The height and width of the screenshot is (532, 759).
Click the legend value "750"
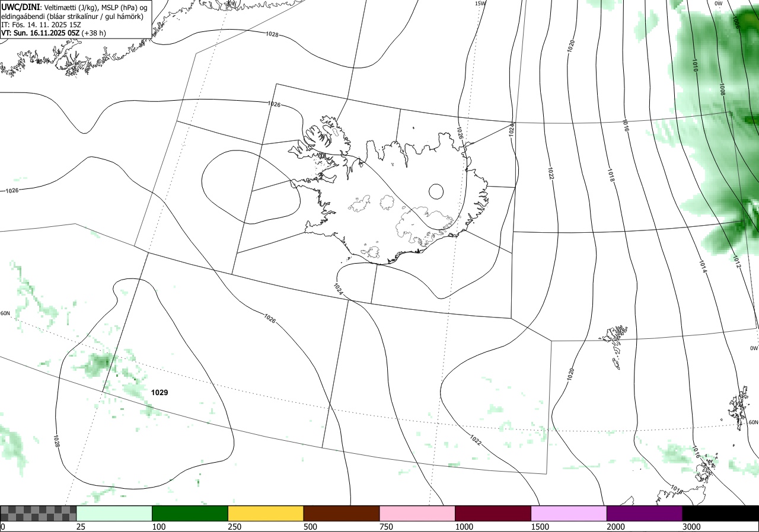(386, 527)
